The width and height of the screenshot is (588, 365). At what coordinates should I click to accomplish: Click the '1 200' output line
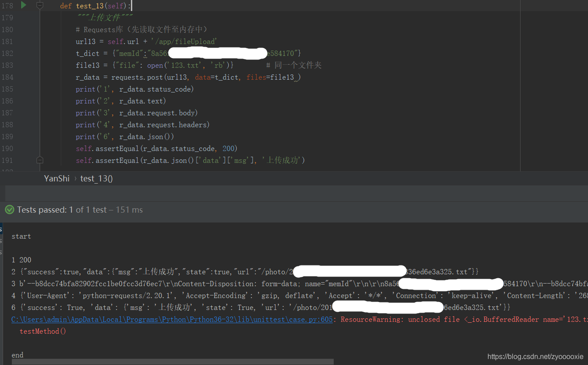tap(21, 260)
